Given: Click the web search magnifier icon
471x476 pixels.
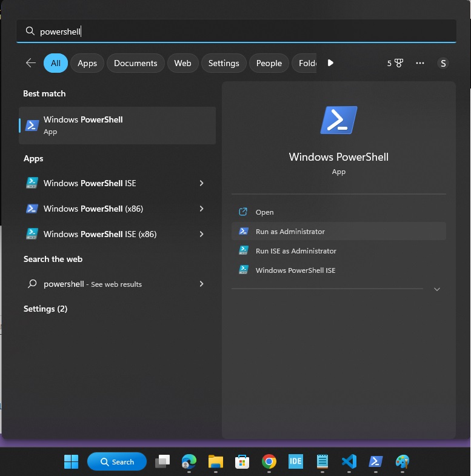Looking at the screenshot, I should pyautogui.click(x=32, y=284).
